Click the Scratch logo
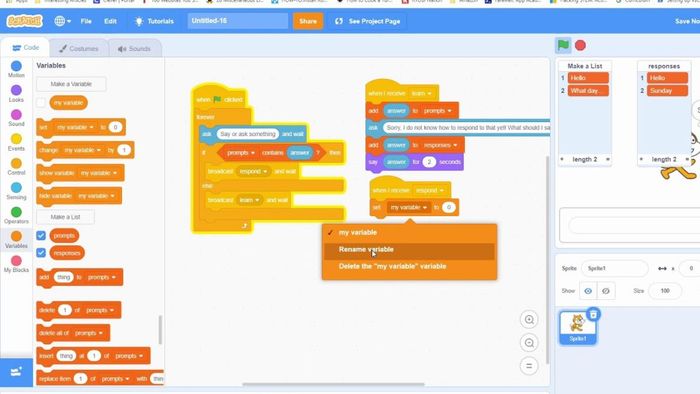The width and height of the screenshot is (700, 394). point(25,21)
